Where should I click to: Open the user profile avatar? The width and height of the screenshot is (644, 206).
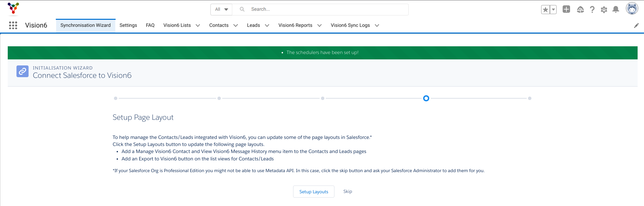point(632,8)
